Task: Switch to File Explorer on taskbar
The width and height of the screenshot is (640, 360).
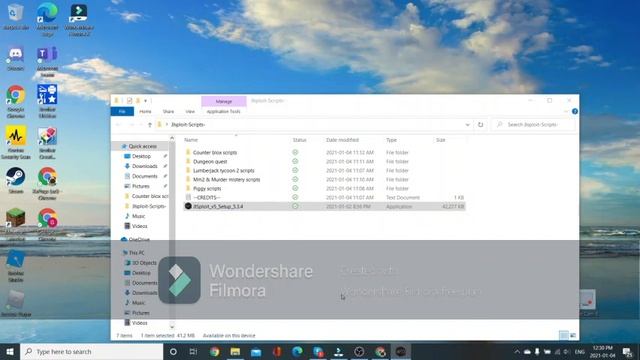Action: coord(235,351)
